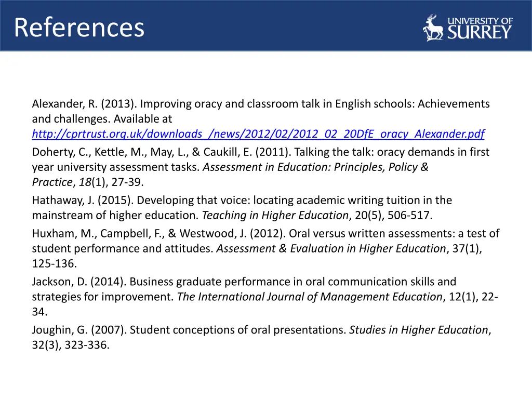The width and height of the screenshot is (532, 399).
Task: Click the University of Surrey stag logo
Action: 433,28
